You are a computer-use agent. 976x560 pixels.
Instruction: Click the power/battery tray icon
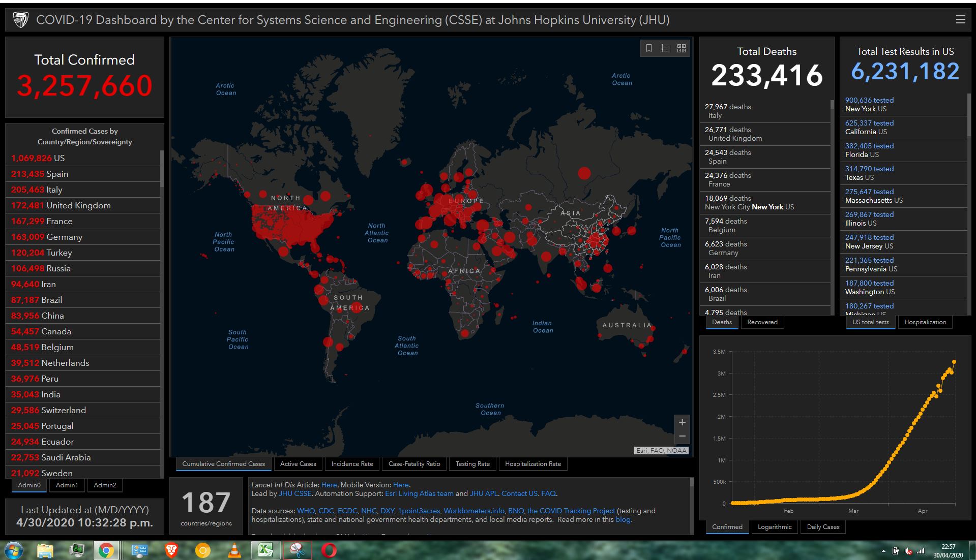coord(896,551)
